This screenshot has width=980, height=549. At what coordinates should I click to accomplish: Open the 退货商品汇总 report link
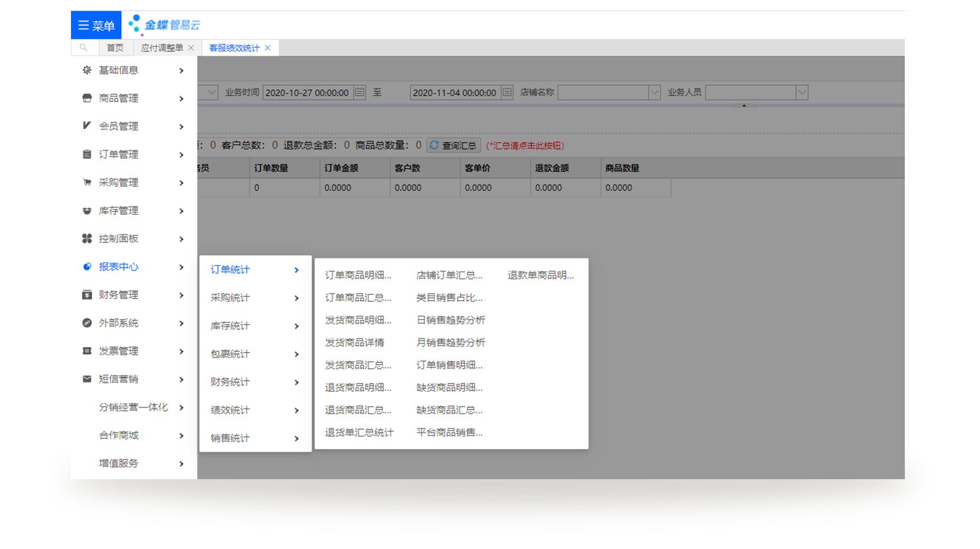click(x=358, y=410)
